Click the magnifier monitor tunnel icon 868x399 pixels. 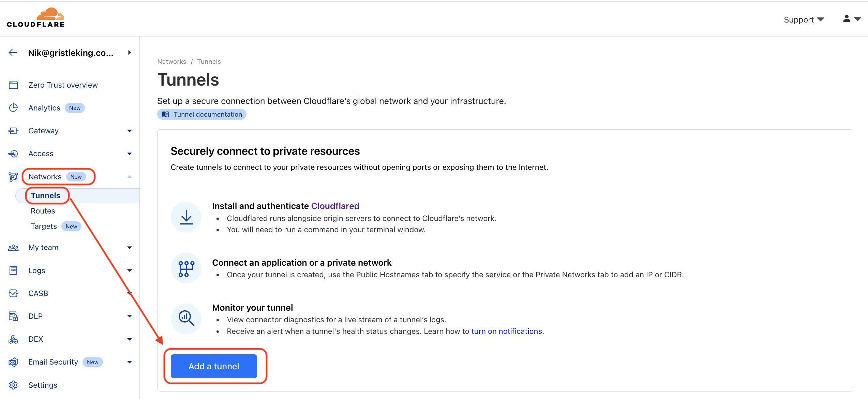[x=186, y=319]
